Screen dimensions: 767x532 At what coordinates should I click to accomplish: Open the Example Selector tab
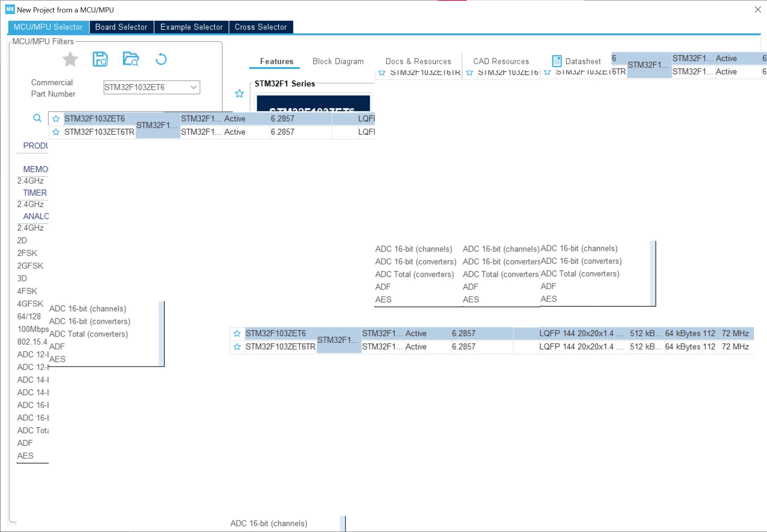tap(192, 27)
